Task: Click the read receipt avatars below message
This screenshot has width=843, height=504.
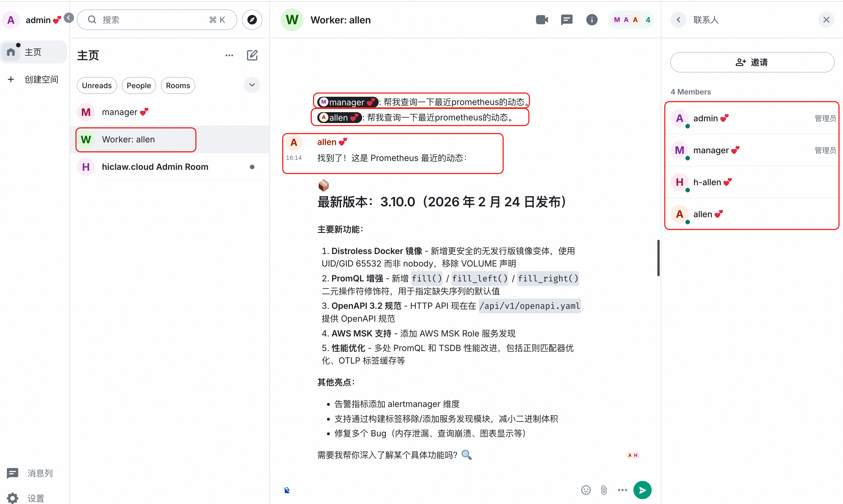Action: 632,455
